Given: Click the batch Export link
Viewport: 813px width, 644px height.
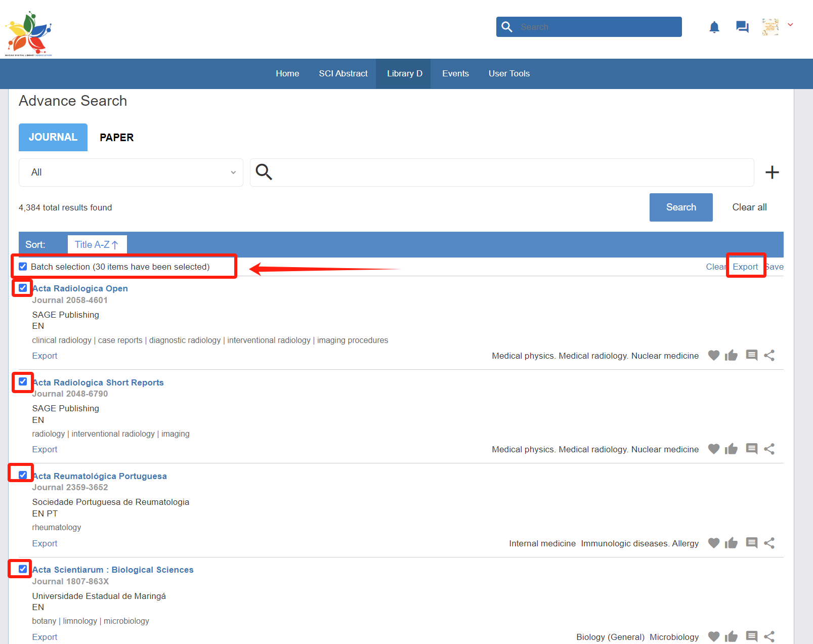Looking at the screenshot, I should tap(745, 267).
